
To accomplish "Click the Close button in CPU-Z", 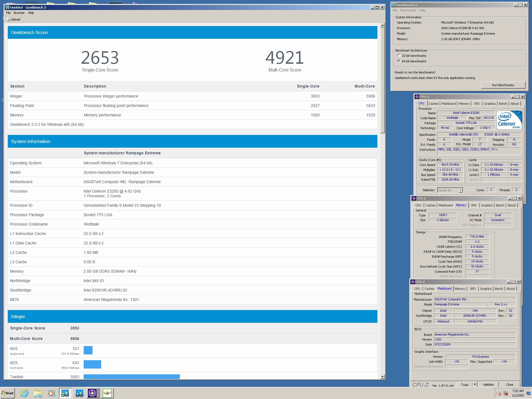I will (x=510, y=385).
